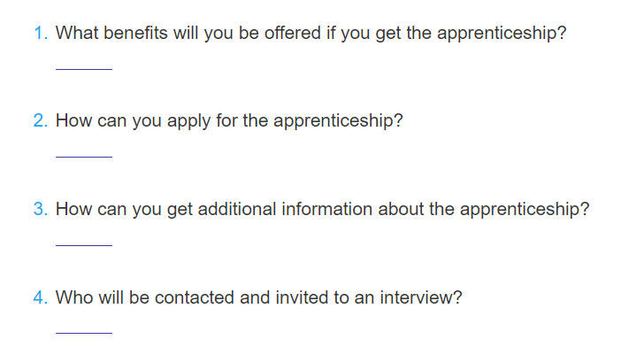644x347 pixels.
Task: Click the blue list number 2
Action: click(x=41, y=120)
